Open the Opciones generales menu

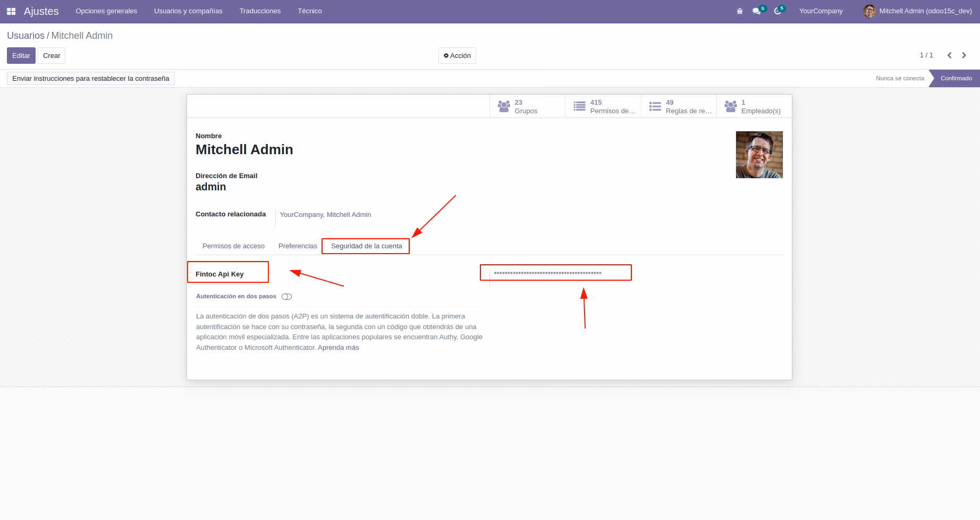click(106, 11)
